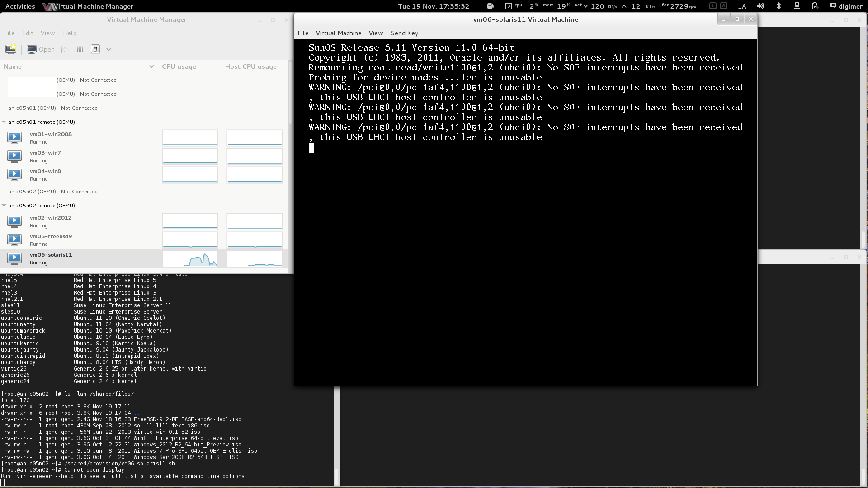Open the Virtual Machine menu
The image size is (868, 488).
338,33
